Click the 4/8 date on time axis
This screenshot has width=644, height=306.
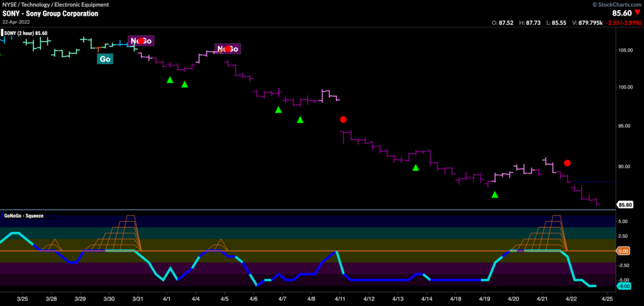[x=311, y=299]
